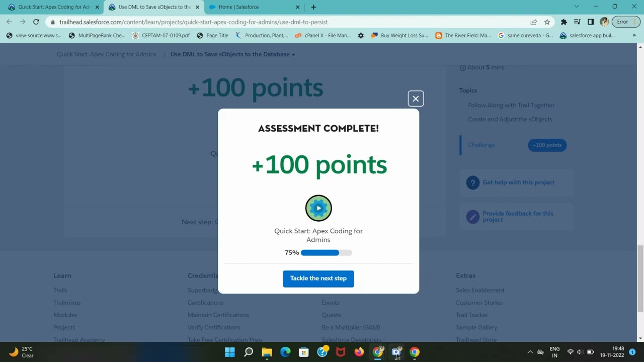Open the Page Title bookmark
644x362 pixels.
(x=212, y=35)
